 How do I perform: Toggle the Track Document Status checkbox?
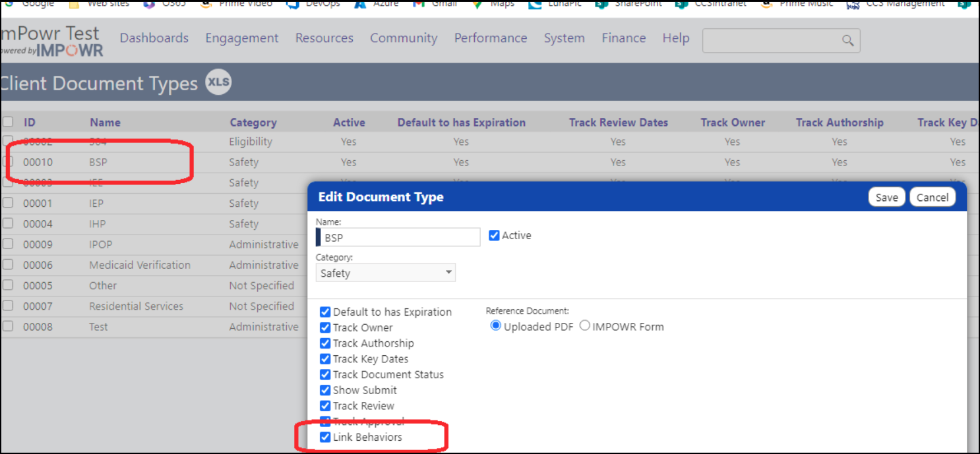pos(325,374)
